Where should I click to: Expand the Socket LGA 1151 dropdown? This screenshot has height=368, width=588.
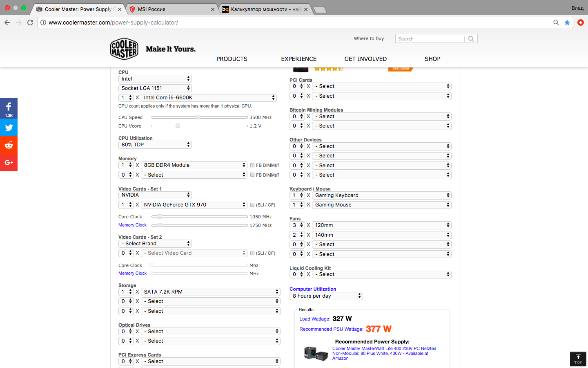(155, 88)
